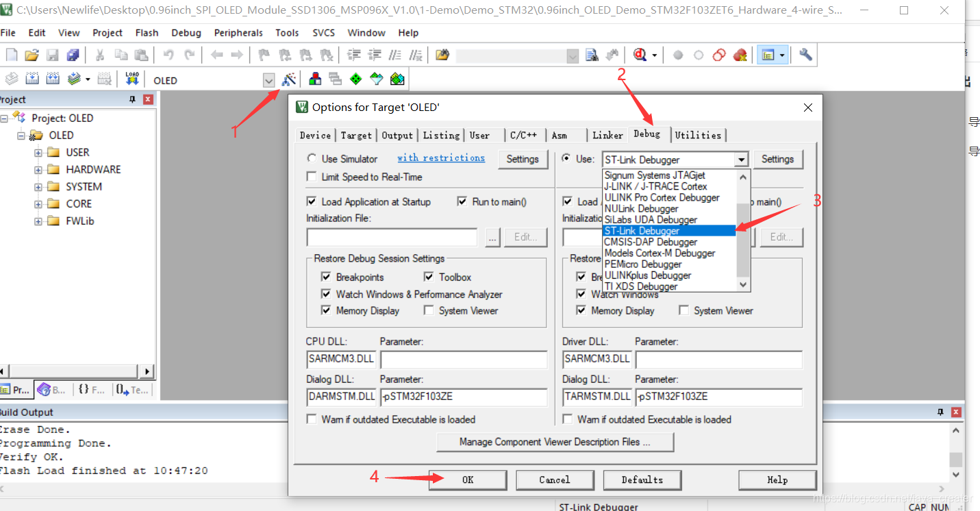Switch to the Utilities tab

point(698,135)
